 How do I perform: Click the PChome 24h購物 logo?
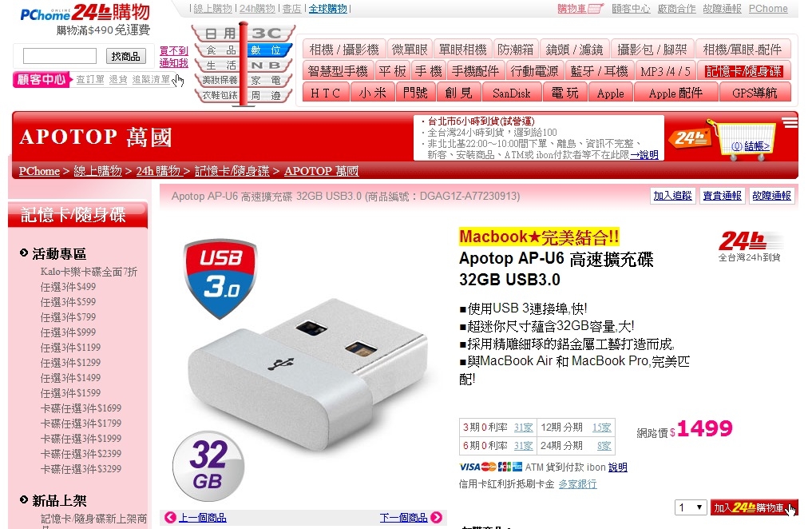85,13
